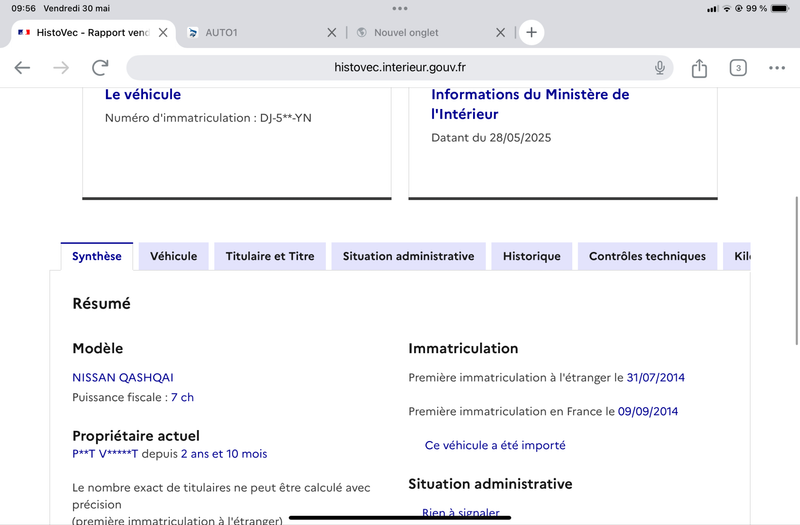The height and width of the screenshot is (525, 800).
Task: Tap the cellular signal bars icon
Action: coord(712,9)
